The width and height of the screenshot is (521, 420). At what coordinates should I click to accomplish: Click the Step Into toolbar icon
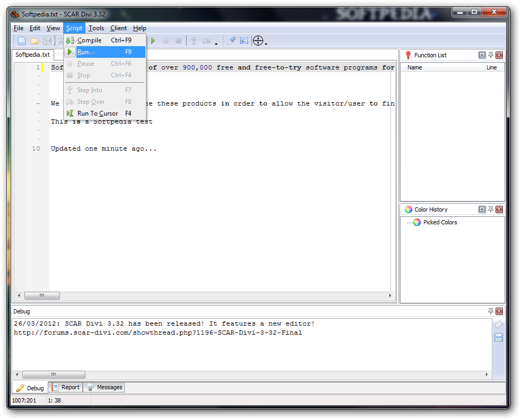pyautogui.click(x=194, y=41)
